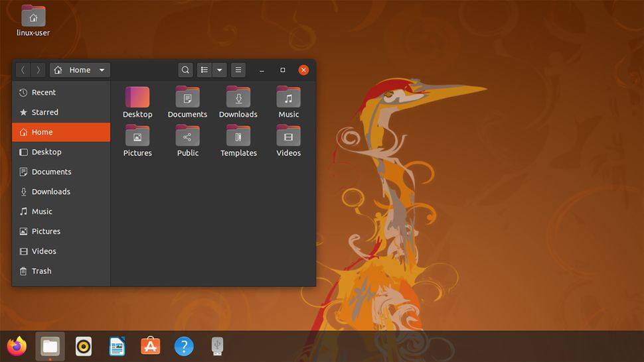644x362 pixels.
Task: Select Downloads in the sidebar
Action: [61, 192]
